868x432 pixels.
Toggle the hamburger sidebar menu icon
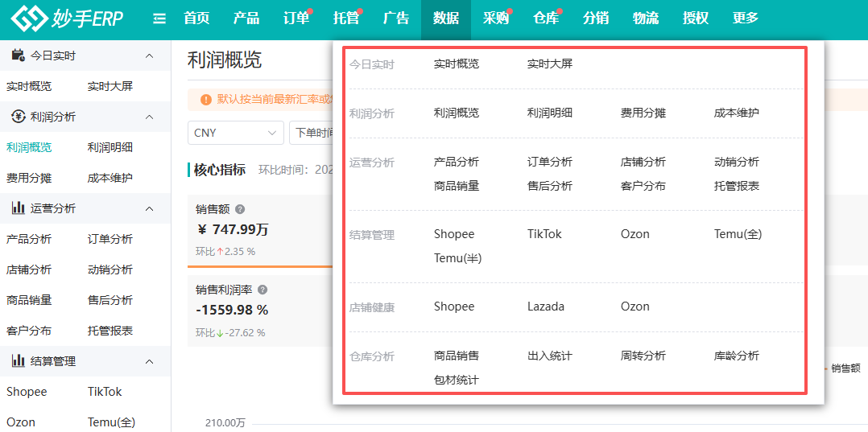pos(159,19)
